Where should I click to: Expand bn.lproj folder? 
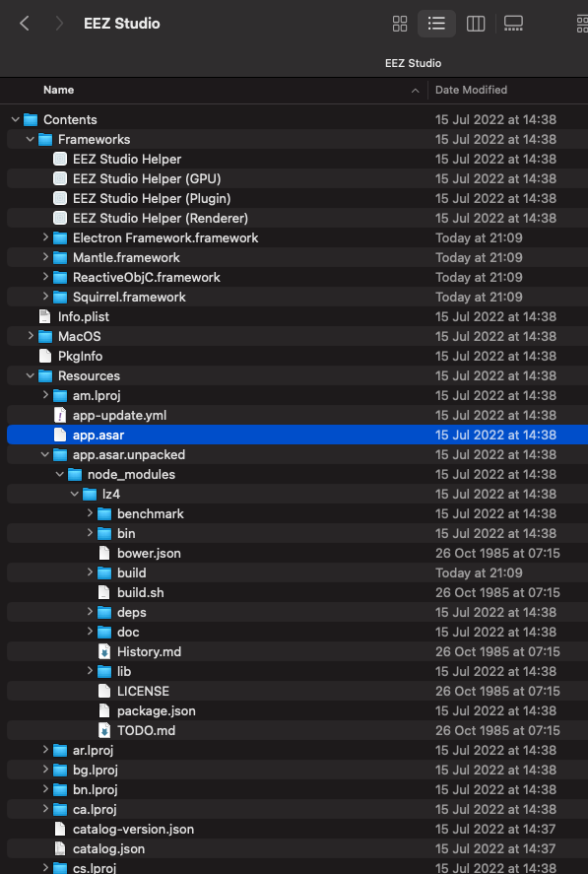[x=45, y=789]
